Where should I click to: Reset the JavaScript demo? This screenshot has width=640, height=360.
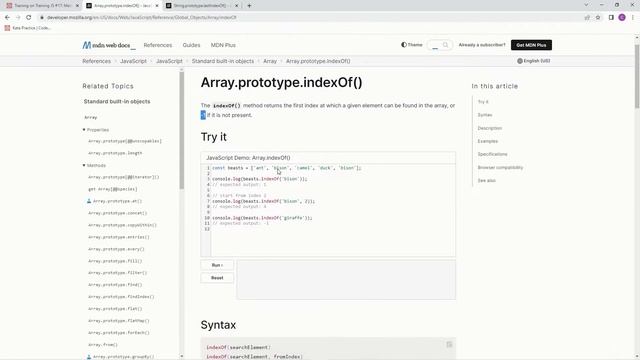coord(217,278)
